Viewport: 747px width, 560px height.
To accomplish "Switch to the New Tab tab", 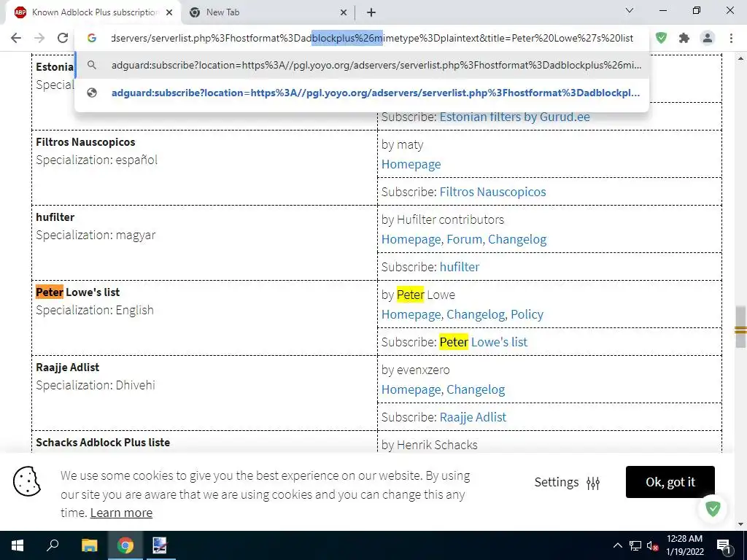I will point(268,13).
